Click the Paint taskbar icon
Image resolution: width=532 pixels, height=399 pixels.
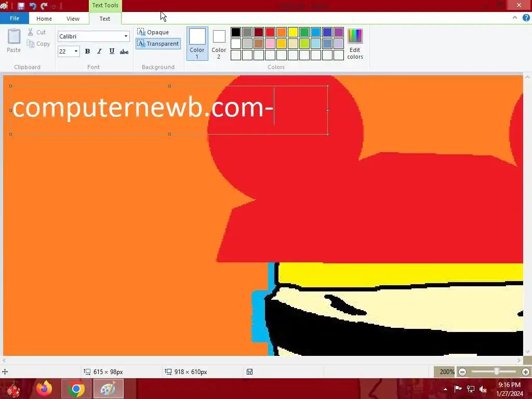coord(108,389)
